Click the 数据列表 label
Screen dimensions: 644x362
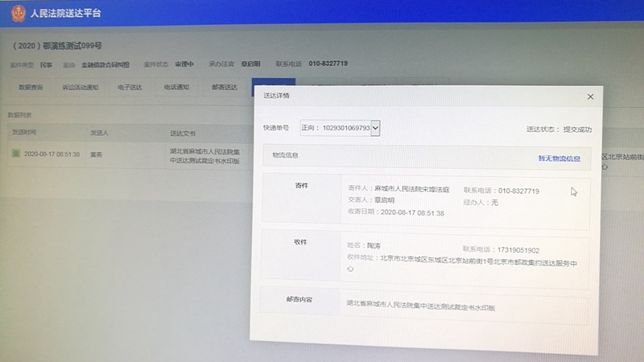[19, 115]
